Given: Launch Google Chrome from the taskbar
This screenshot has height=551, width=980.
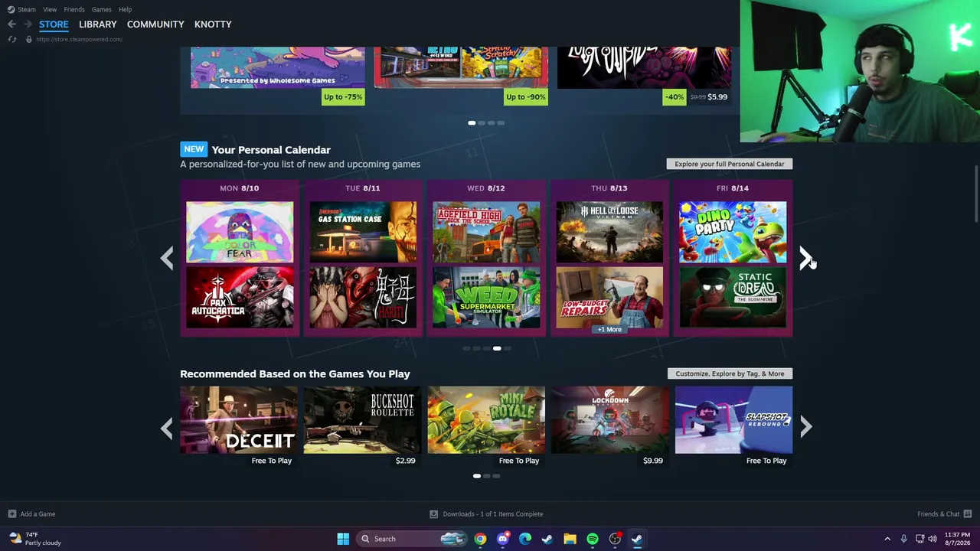Looking at the screenshot, I should click(480, 539).
